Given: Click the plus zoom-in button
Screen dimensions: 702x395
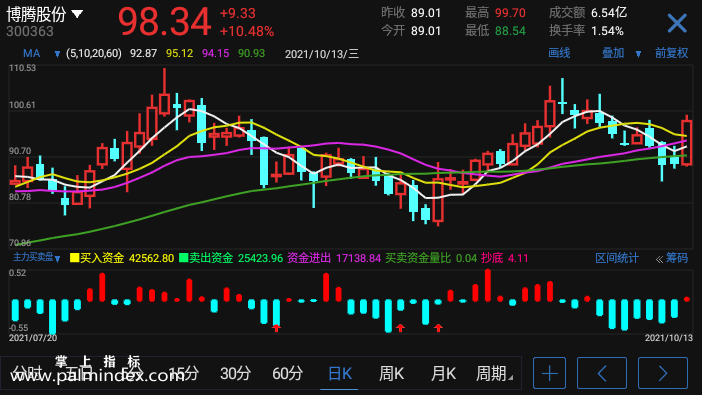Looking at the screenshot, I should tap(549, 373).
